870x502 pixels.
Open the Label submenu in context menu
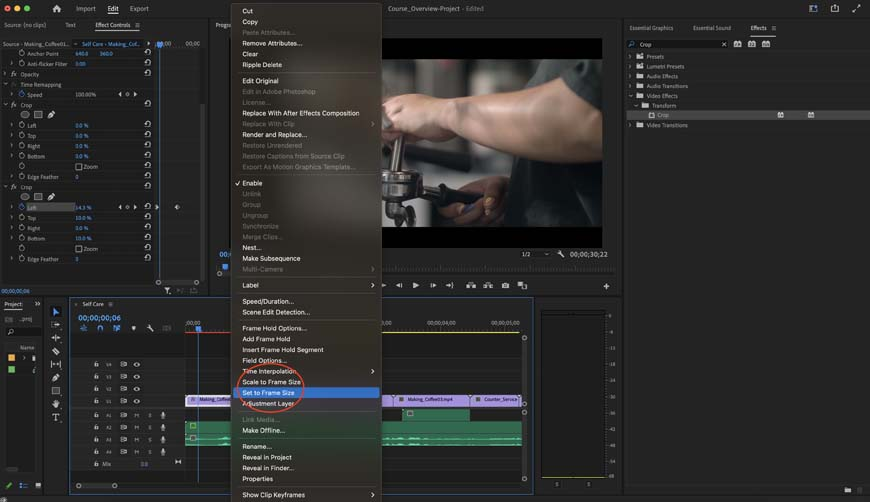pyautogui.click(x=307, y=285)
